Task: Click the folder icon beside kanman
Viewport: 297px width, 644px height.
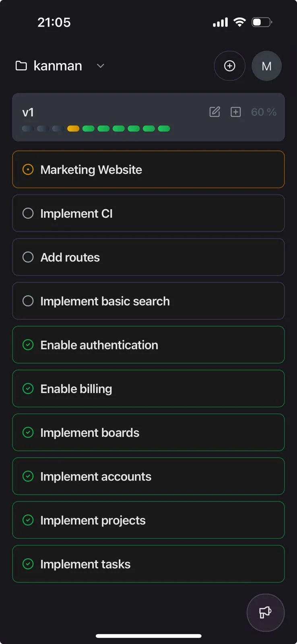Action: [x=21, y=66]
